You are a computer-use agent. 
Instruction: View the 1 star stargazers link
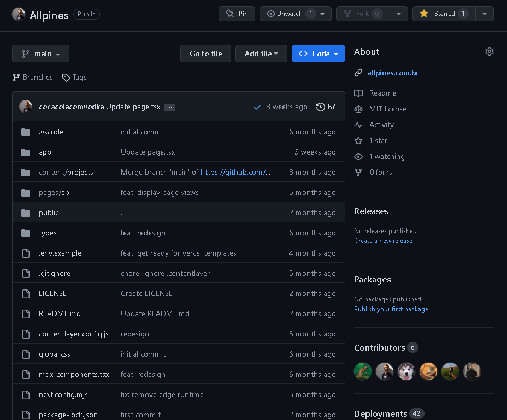(378, 141)
